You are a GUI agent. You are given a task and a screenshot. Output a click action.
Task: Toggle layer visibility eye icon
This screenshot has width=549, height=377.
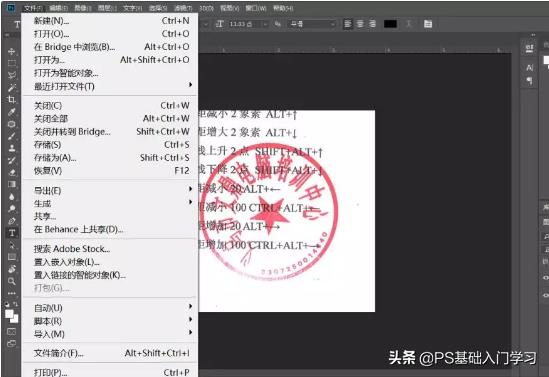pyautogui.click(x=545, y=278)
